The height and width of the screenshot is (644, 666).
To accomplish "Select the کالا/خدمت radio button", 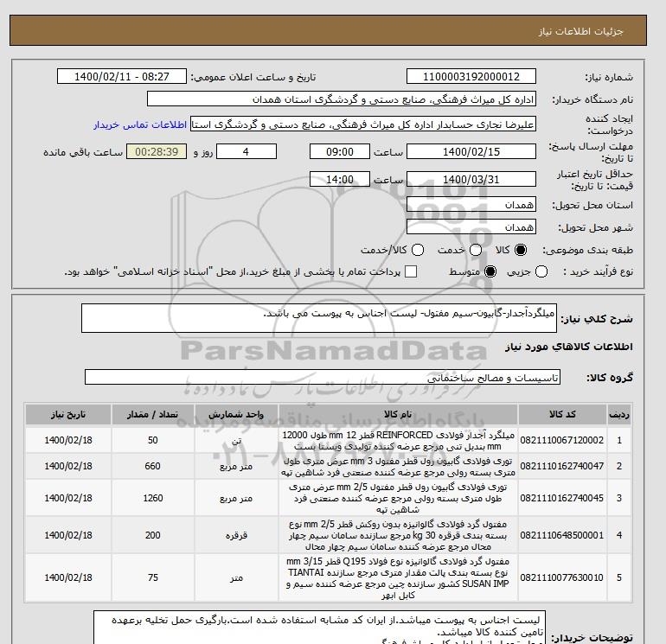I will click(x=418, y=250).
